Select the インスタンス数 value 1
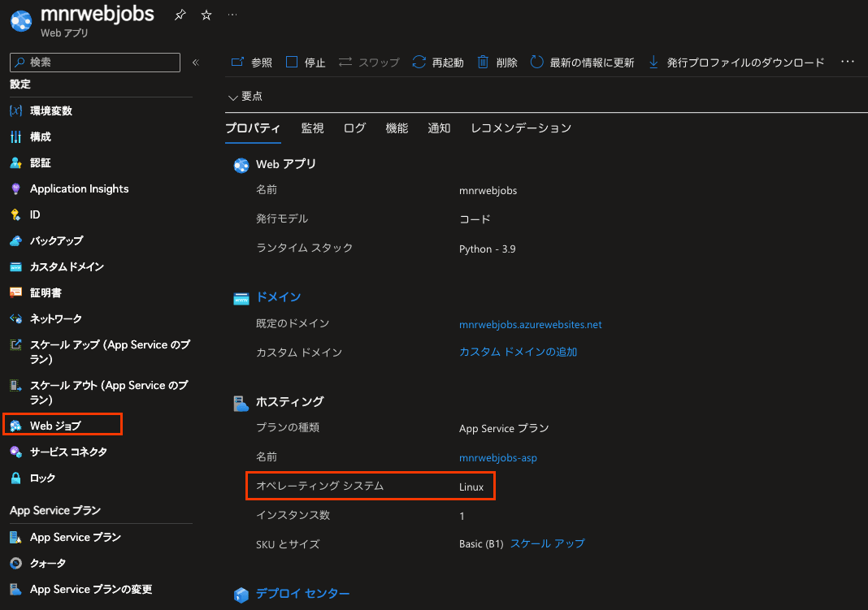 [x=462, y=516]
